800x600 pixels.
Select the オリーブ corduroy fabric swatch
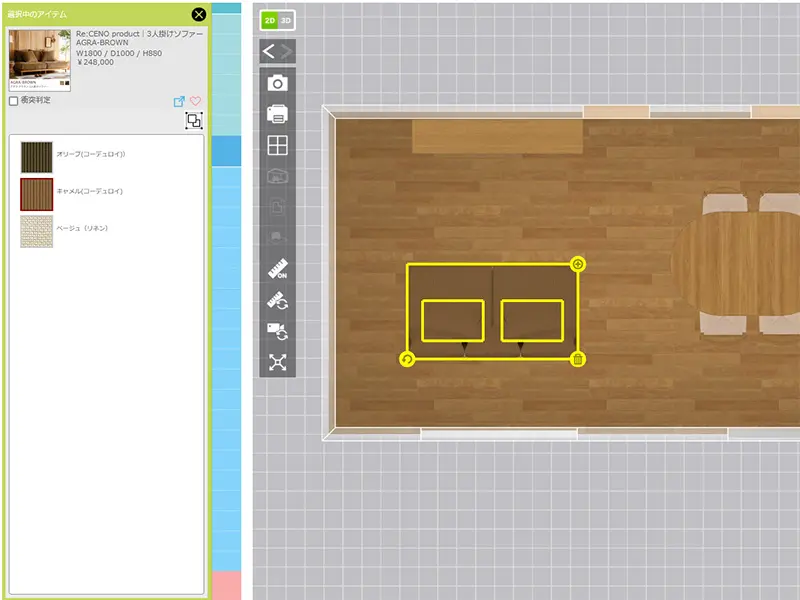pyautogui.click(x=37, y=156)
